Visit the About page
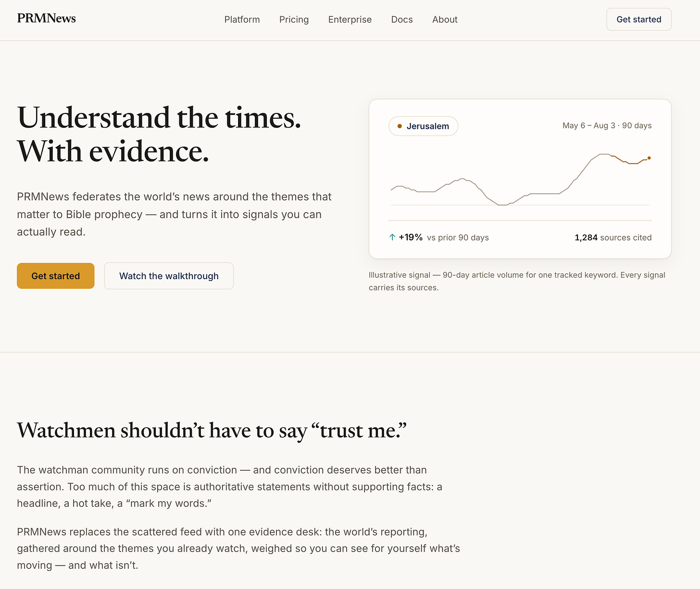Viewport: 700px width, 589px height. tap(445, 20)
